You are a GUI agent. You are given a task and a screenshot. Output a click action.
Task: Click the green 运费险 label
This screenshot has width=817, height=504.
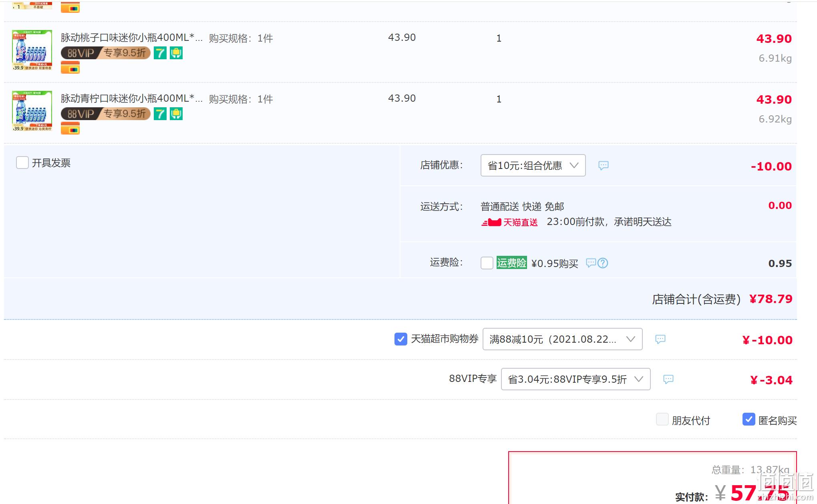click(511, 263)
